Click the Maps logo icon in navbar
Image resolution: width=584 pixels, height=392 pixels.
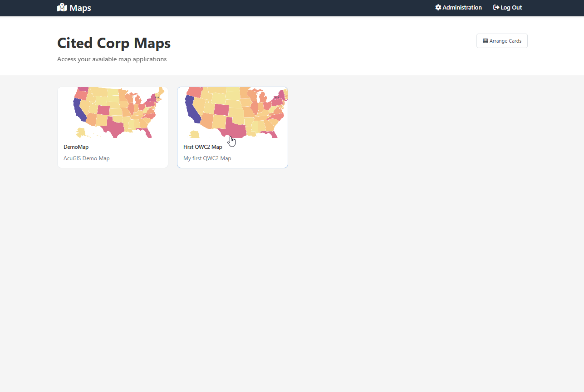tap(62, 8)
